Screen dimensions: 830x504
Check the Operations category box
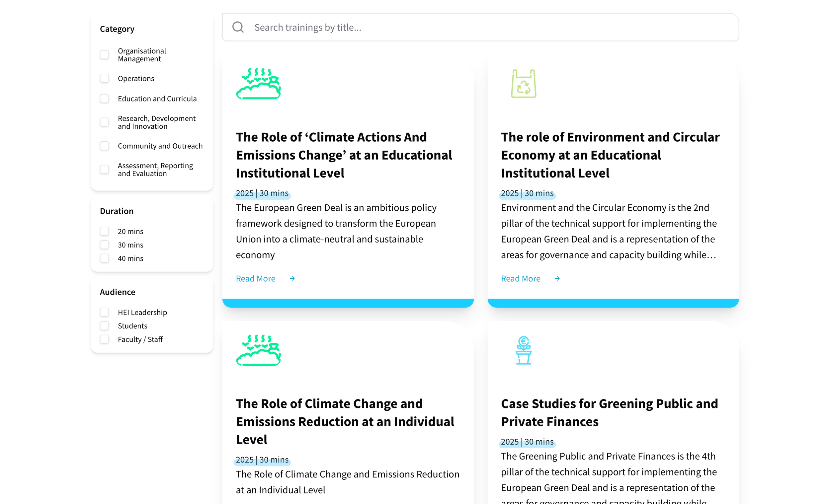(x=105, y=78)
